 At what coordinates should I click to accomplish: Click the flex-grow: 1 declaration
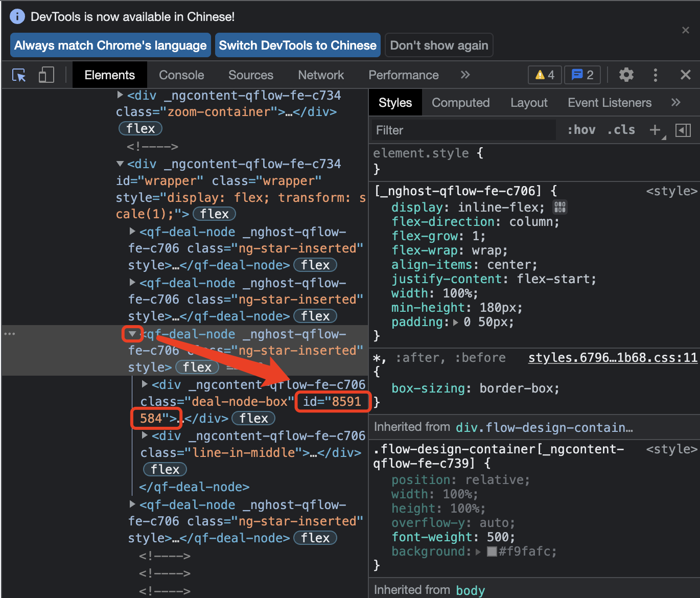point(438,236)
